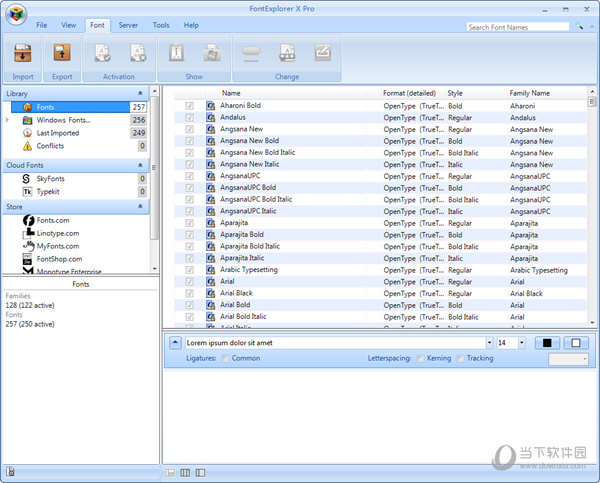Click the document icon in the bottom-left status bar
This screenshot has height=483, width=600.
pyautogui.click(x=10, y=472)
